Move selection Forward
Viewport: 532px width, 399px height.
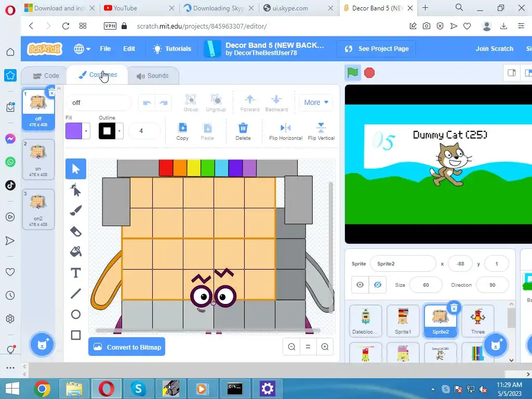coord(250,103)
